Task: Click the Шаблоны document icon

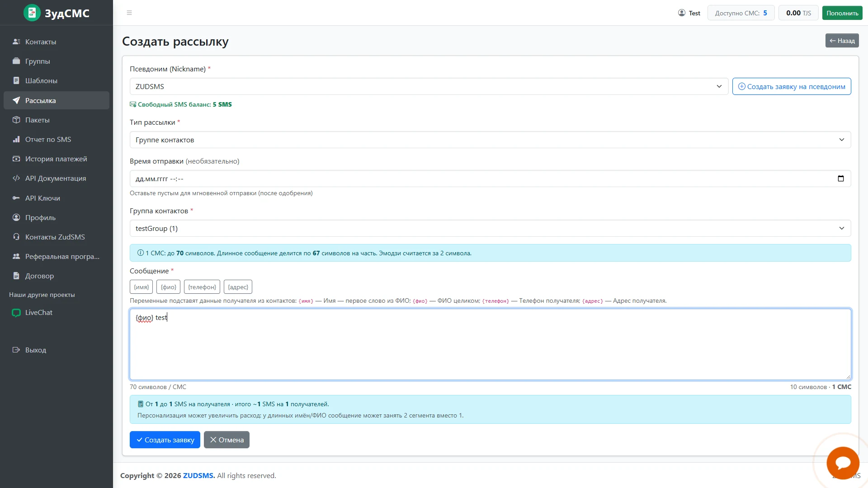Action: point(16,80)
